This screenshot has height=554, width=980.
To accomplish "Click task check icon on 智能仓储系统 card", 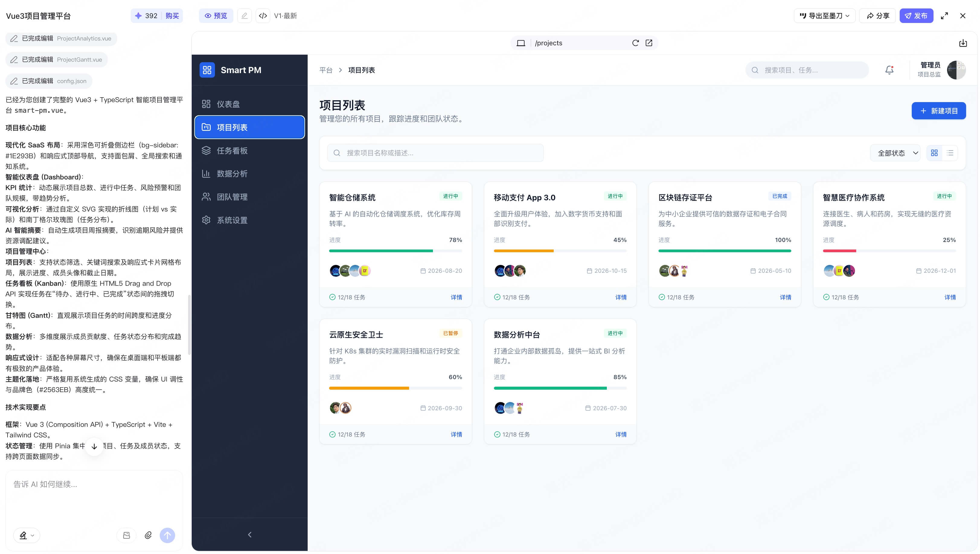I will click(332, 297).
